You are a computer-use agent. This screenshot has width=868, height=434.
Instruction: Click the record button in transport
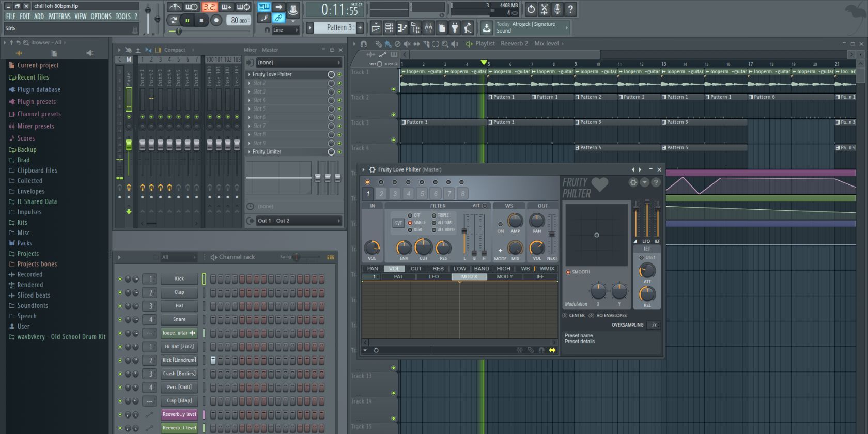[x=216, y=20]
